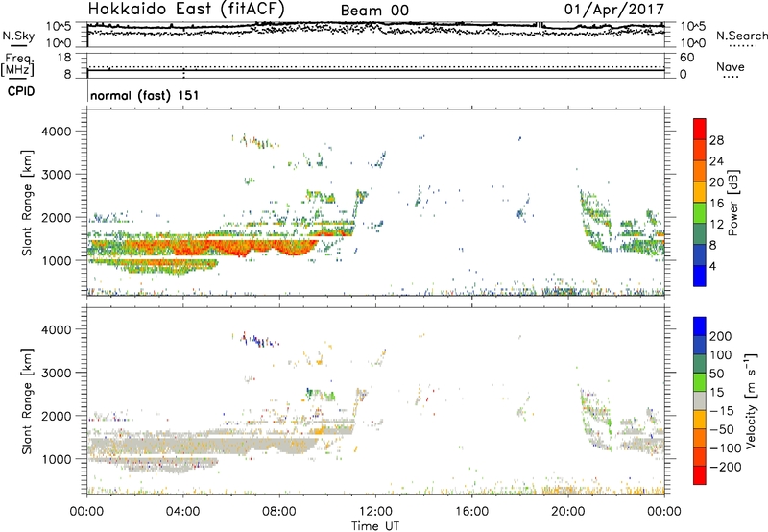Click the '-200' velocity colorbar tick
768x532 pixels.
(x=726, y=467)
